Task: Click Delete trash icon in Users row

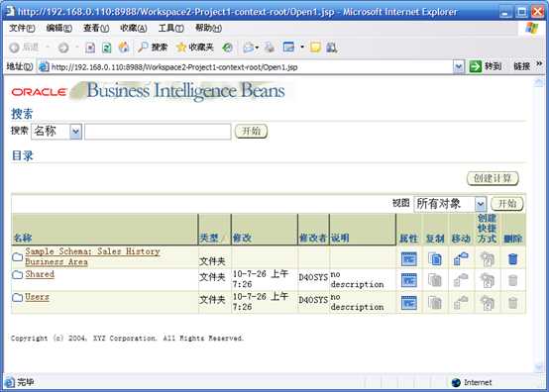Action: point(512,303)
